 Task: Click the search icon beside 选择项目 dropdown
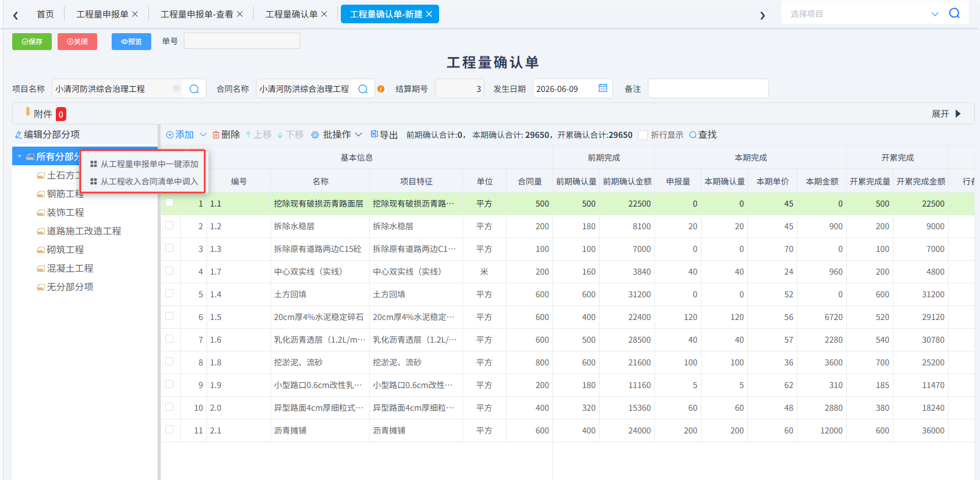[954, 13]
